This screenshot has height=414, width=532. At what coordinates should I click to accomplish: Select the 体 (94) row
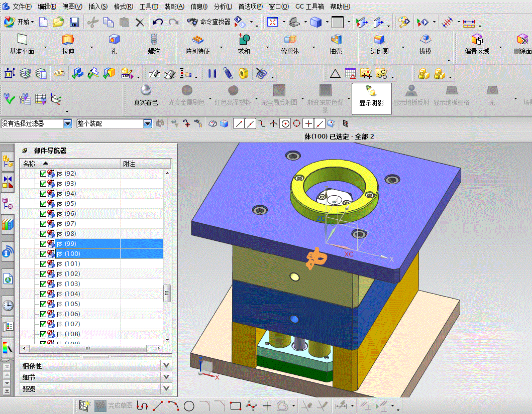[x=91, y=194]
